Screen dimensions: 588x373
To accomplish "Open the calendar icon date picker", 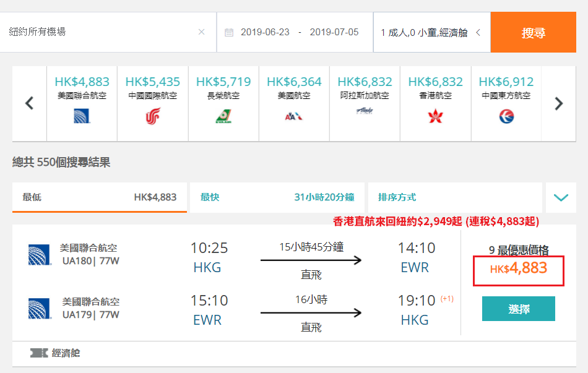I will pyautogui.click(x=229, y=32).
